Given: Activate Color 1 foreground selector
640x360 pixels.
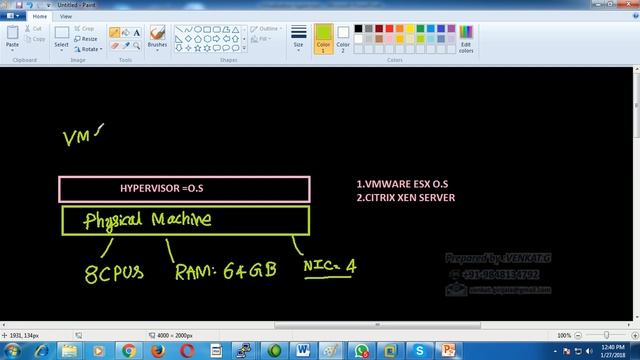Looking at the screenshot, I should pos(323,39).
